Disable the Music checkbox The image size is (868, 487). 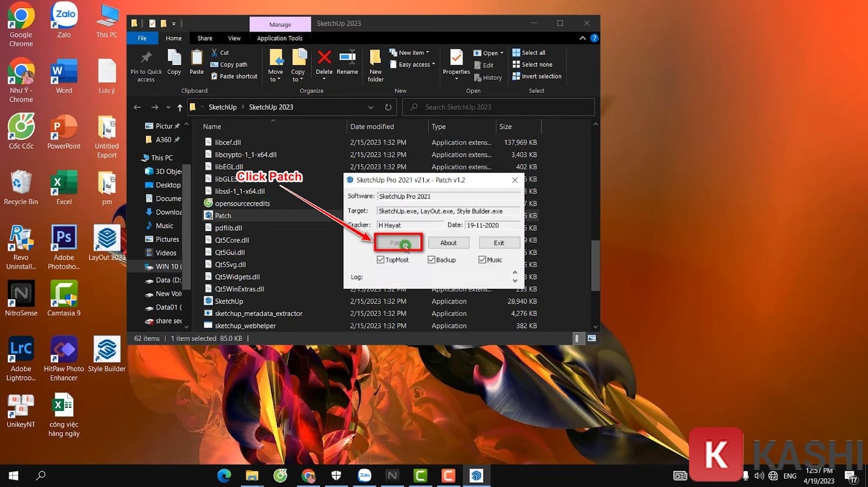click(x=482, y=260)
